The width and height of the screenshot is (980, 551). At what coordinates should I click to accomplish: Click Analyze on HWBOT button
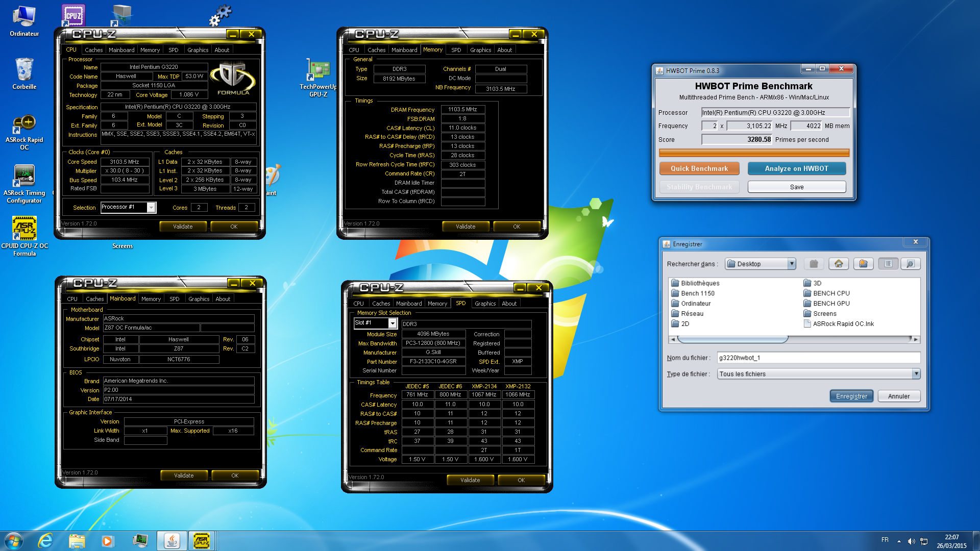click(x=796, y=168)
